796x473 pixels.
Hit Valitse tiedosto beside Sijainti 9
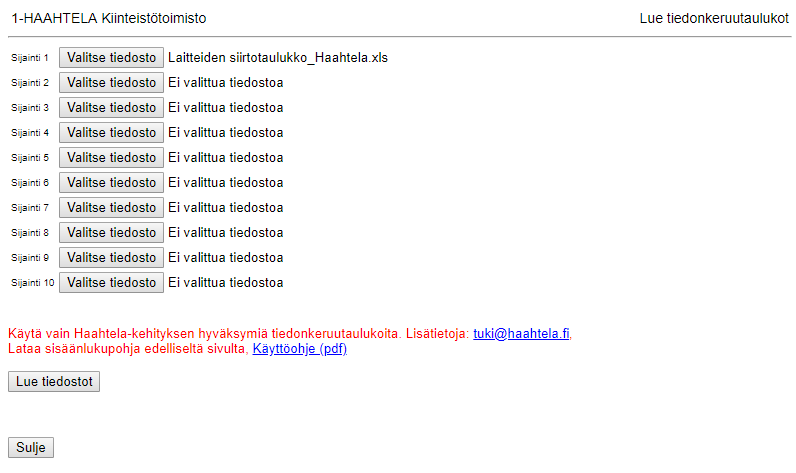click(x=111, y=258)
